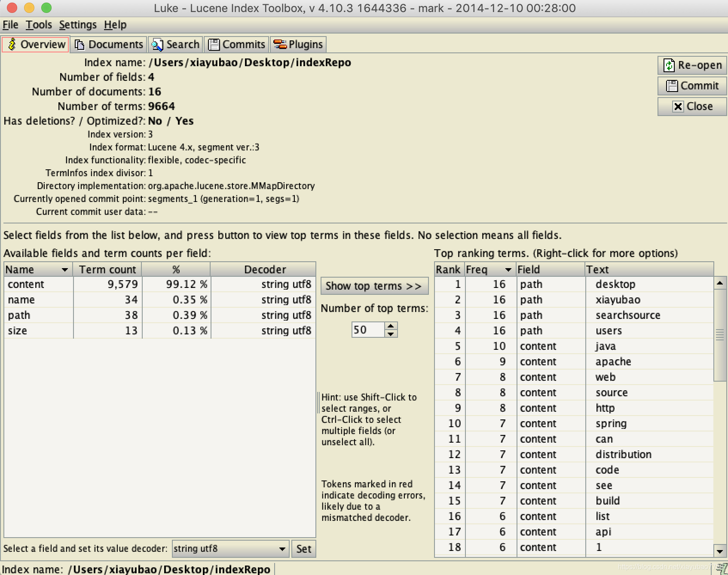Switch to the Documents tab
728x575 pixels.
point(108,44)
